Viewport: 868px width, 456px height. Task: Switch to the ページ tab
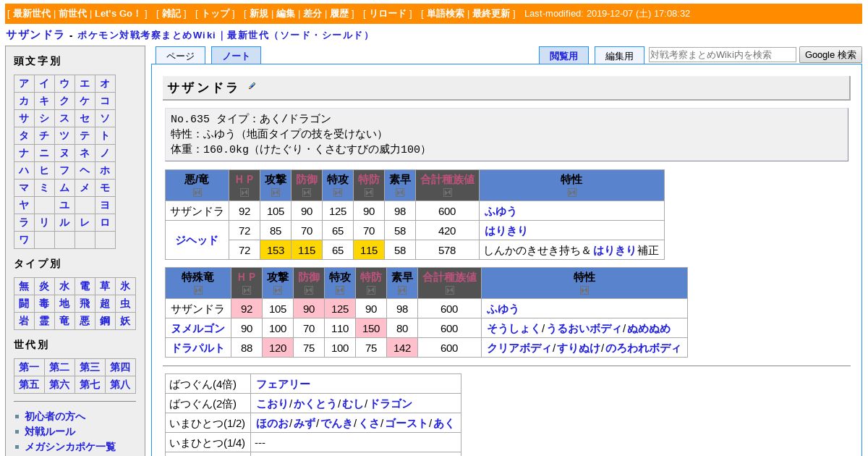180,56
